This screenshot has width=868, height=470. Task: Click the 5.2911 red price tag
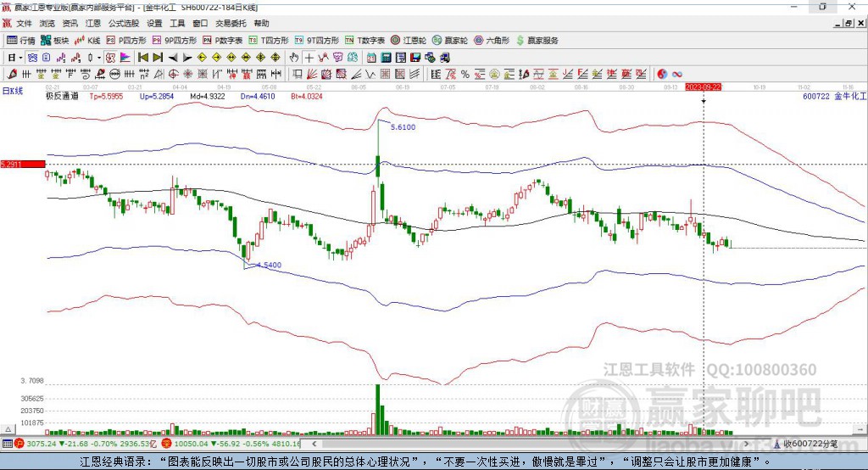tap(22, 164)
